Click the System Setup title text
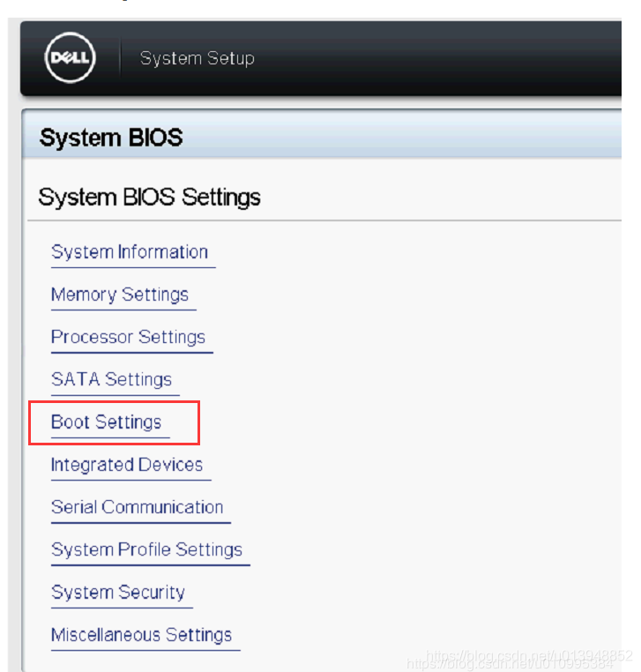The image size is (641, 672). click(197, 59)
